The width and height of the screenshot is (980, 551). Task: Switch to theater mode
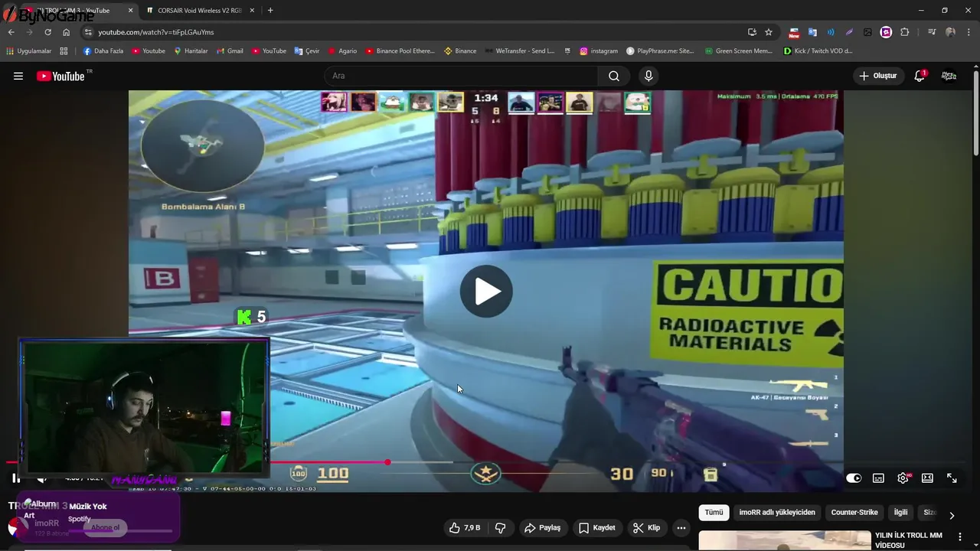coord(927,478)
